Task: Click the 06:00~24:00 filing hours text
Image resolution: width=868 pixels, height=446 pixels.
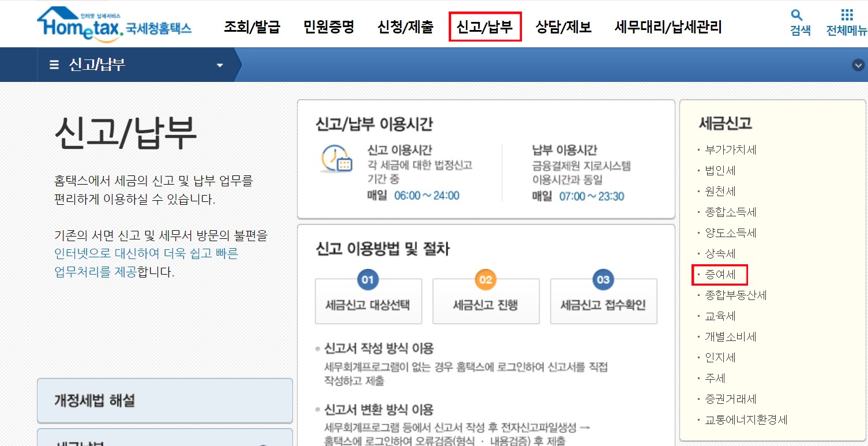Action: [x=427, y=196]
